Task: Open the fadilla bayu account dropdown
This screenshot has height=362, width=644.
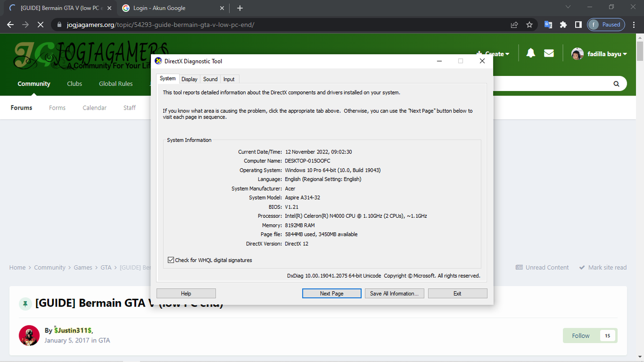Action: coord(599,54)
